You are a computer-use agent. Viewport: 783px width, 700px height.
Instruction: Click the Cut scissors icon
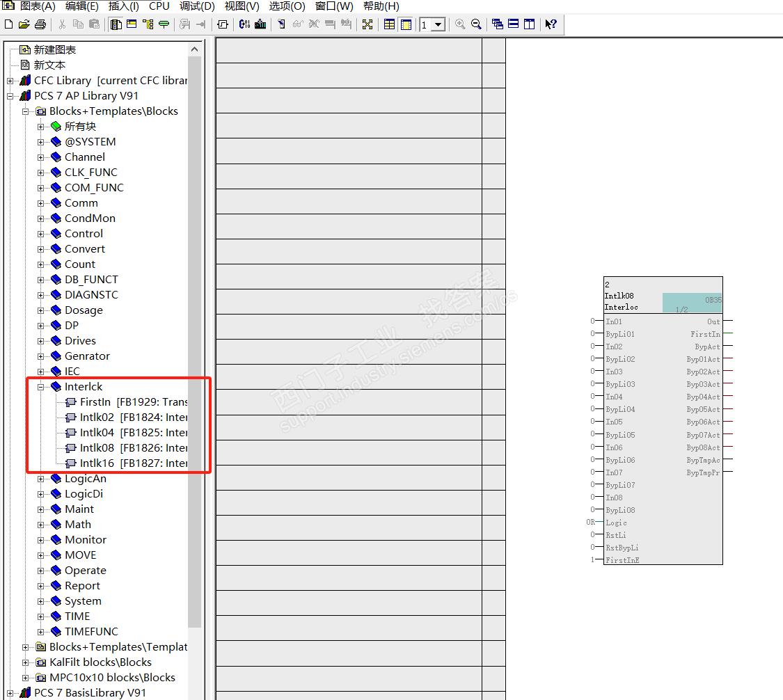click(62, 24)
